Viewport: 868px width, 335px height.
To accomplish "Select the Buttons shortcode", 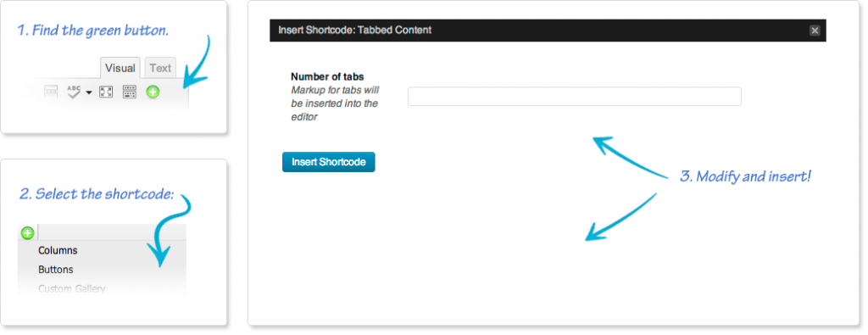I will pyautogui.click(x=55, y=270).
